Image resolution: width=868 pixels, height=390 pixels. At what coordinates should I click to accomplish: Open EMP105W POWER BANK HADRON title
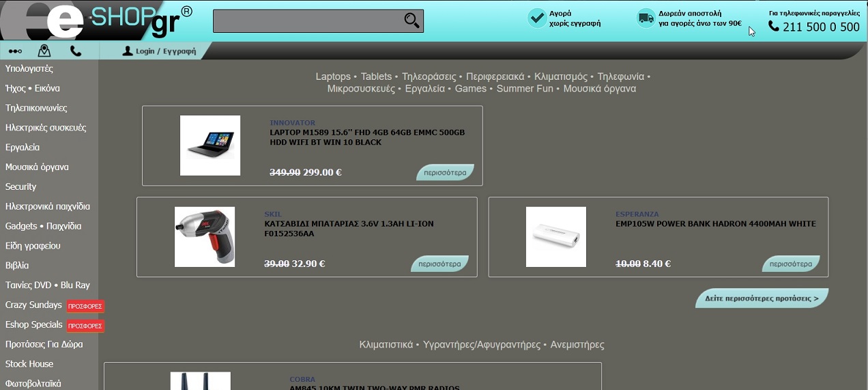pyautogui.click(x=716, y=224)
